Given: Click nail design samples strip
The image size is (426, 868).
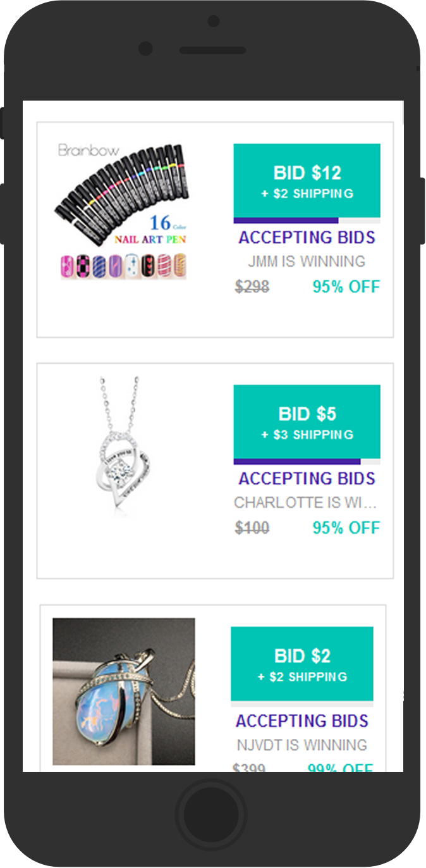Looking at the screenshot, I should pos(124,266).
